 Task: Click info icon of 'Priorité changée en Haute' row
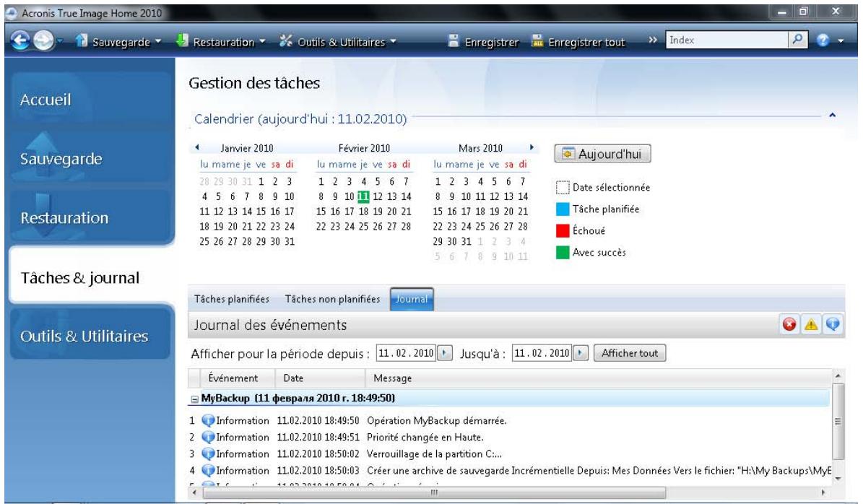point(208,438)
